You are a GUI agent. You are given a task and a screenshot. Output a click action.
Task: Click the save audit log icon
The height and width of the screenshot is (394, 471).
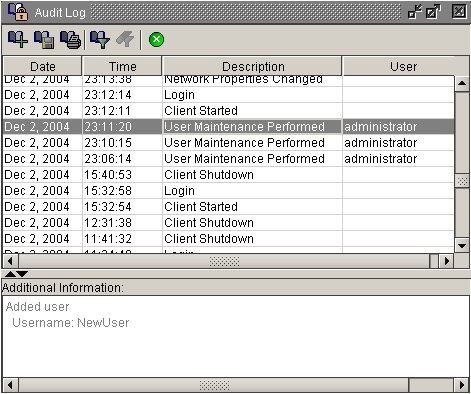tap(44, 40)
